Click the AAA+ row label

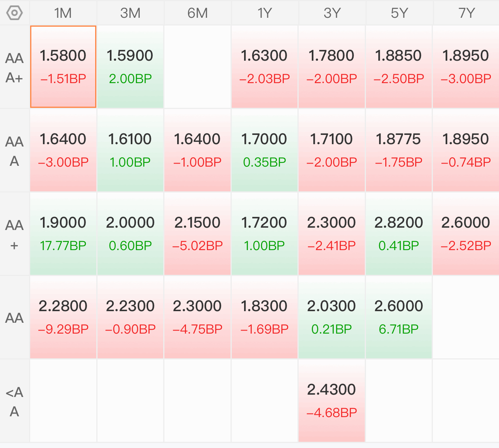pos(15,67)
